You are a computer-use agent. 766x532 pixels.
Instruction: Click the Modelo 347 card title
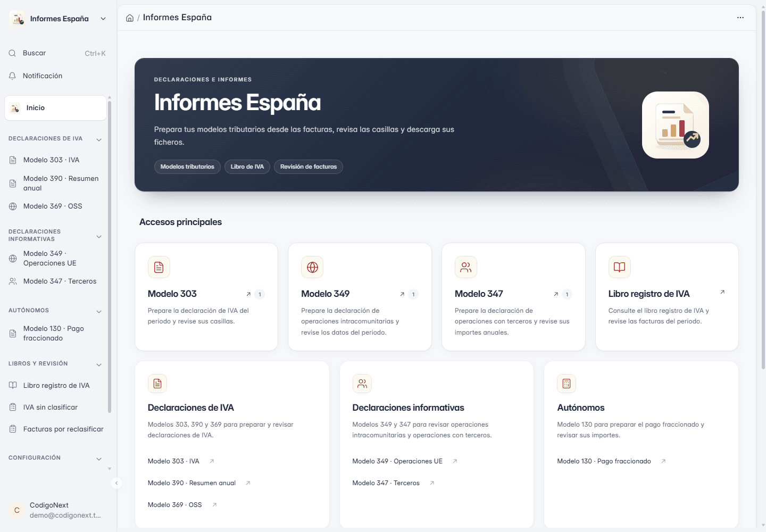(479, 294)
